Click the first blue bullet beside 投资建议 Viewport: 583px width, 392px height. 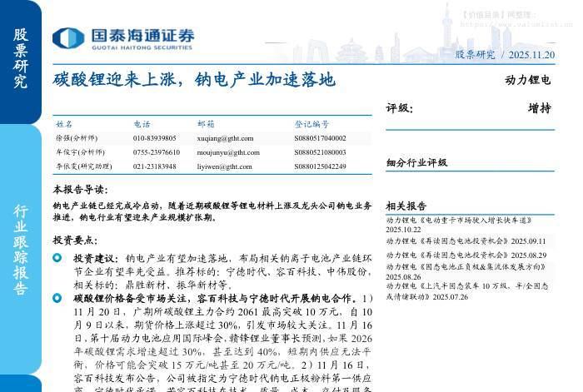click(57, 257)
